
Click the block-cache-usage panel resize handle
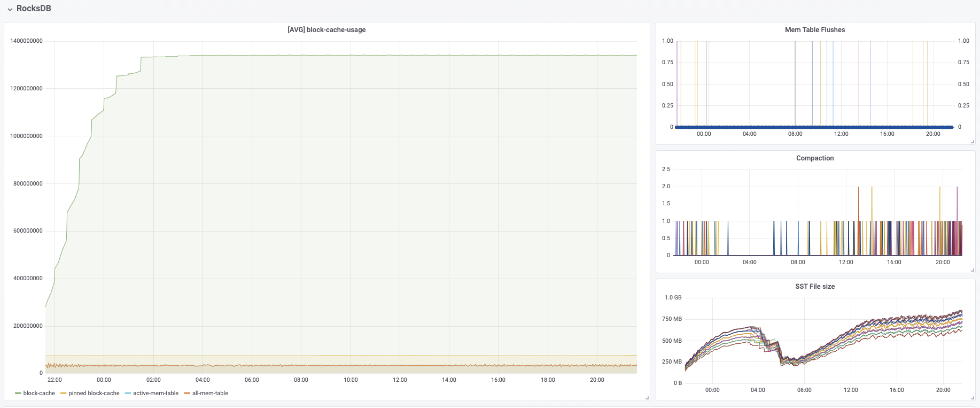647,398
